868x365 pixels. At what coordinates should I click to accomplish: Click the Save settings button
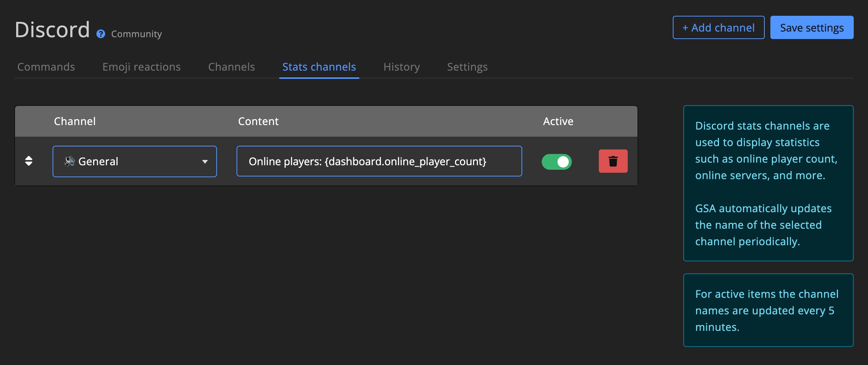coord(812,27)
